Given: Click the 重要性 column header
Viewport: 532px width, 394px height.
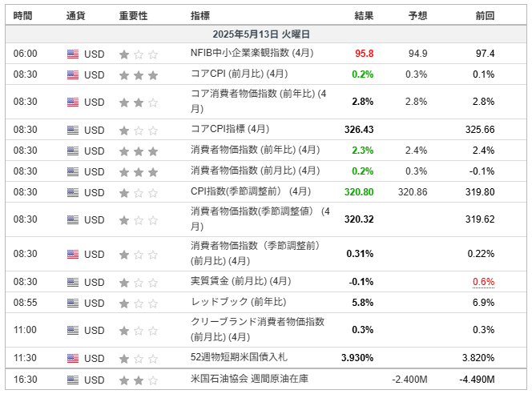Looking at the screenshot, I should 133,15.
